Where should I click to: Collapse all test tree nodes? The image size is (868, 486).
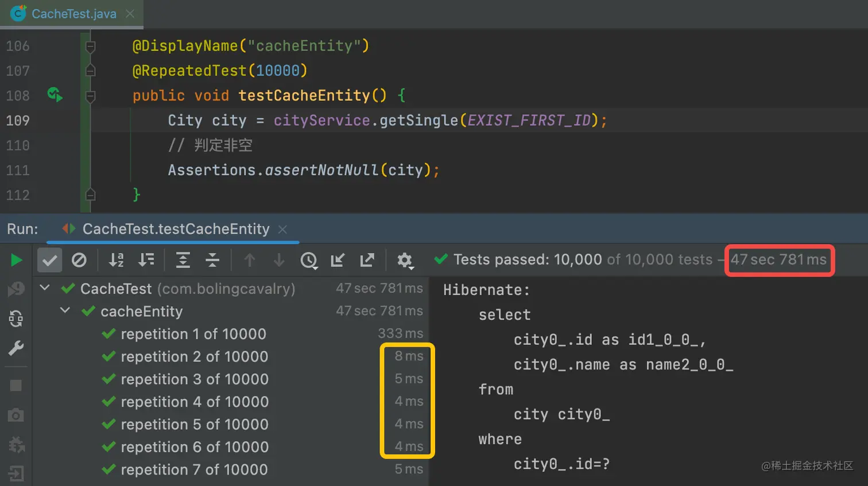tap(212, 260)
